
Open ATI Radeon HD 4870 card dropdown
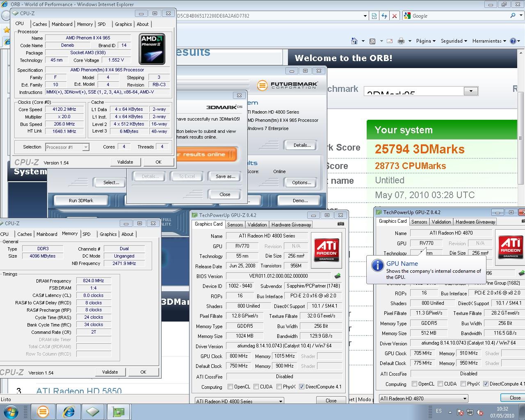[x=423, y=398]
